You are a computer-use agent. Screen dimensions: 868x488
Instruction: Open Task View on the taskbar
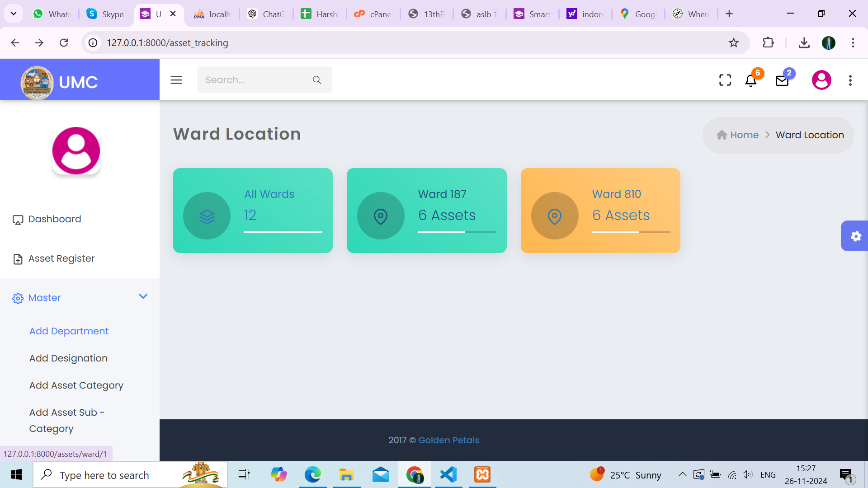coord(244,475)
